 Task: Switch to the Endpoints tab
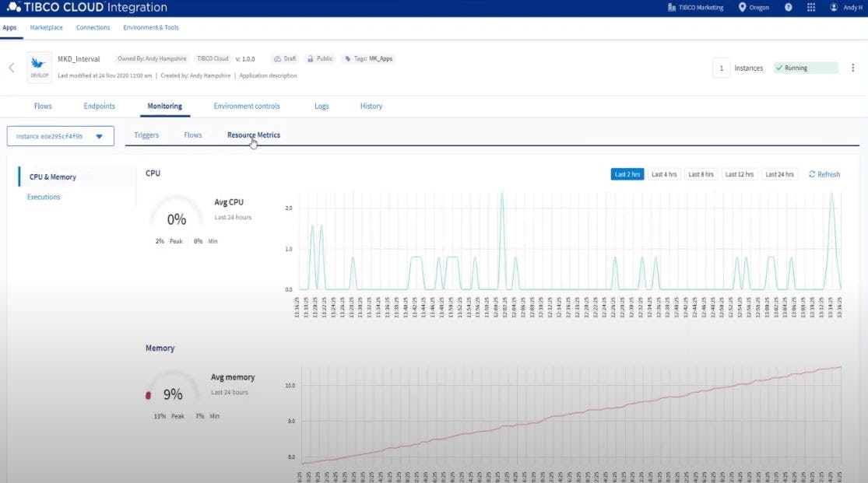99,107
